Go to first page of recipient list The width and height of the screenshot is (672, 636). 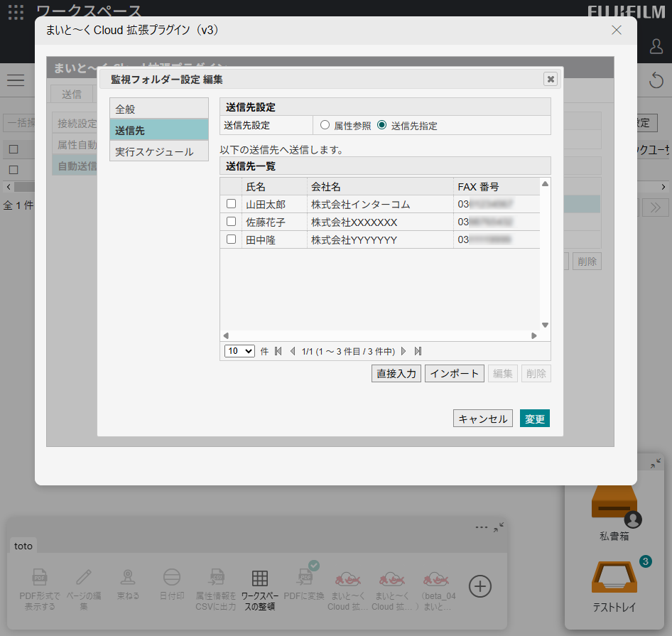click(x=278, y=351)
